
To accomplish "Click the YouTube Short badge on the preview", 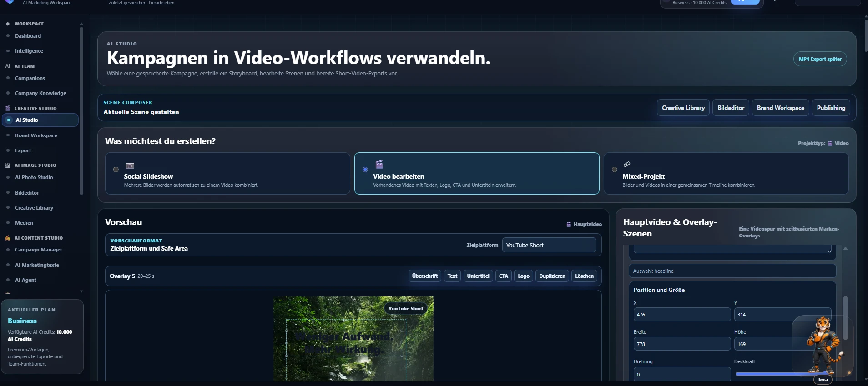I will [x=406, y=308].
